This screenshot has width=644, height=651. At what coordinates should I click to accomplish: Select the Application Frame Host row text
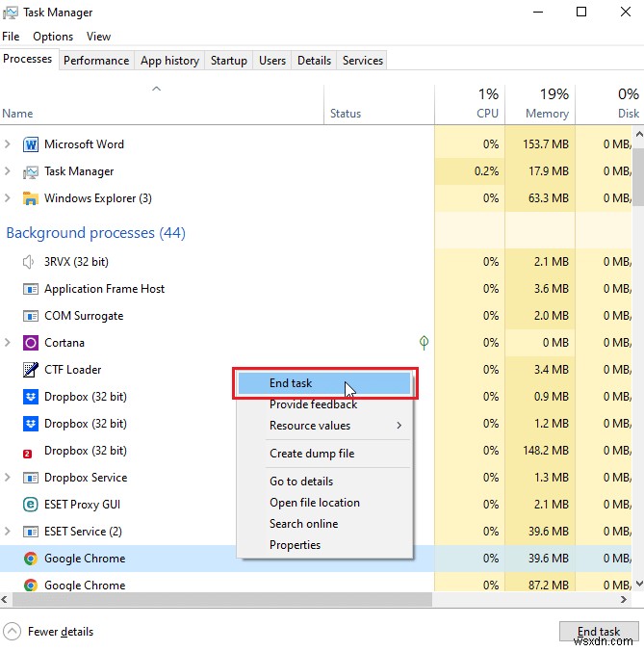pos(104,289)
